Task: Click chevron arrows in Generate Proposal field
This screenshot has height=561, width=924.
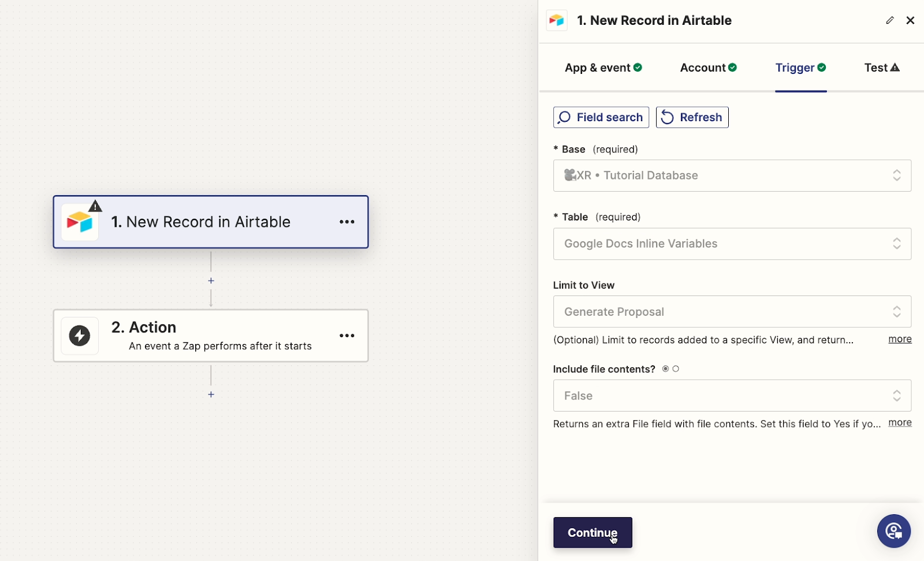Action: (x=897, y=312)
